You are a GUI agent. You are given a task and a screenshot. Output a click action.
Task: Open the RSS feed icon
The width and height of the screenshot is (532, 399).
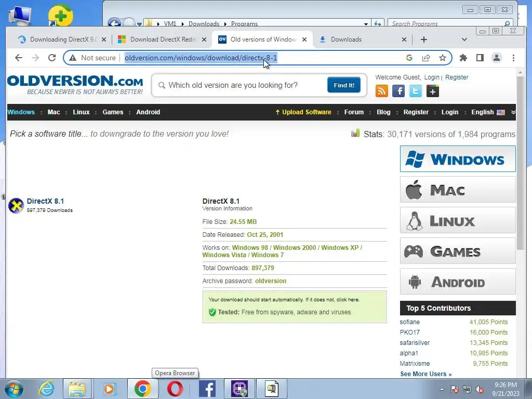click(382, 91)
